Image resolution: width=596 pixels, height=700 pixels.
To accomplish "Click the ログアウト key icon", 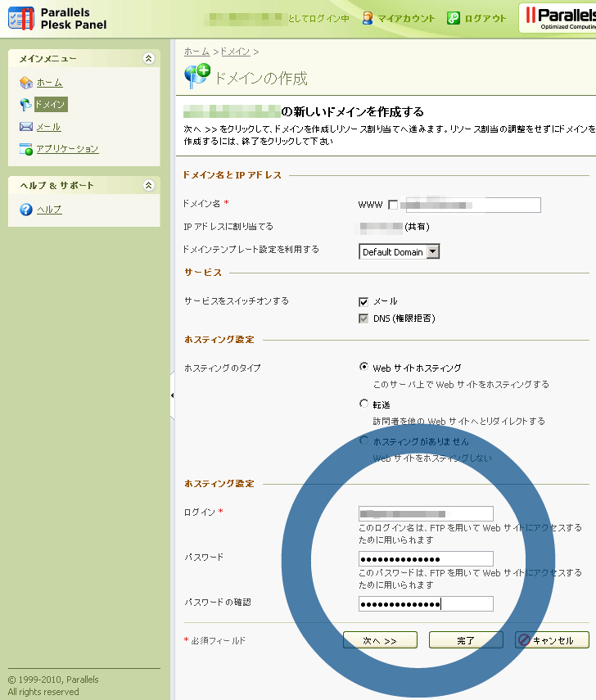I will [453, 18].
